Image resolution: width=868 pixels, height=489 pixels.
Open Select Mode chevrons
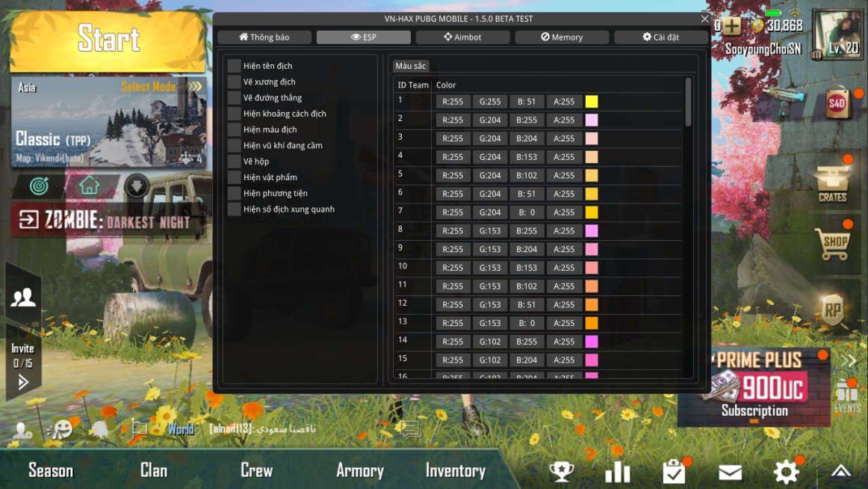[196, 87]
